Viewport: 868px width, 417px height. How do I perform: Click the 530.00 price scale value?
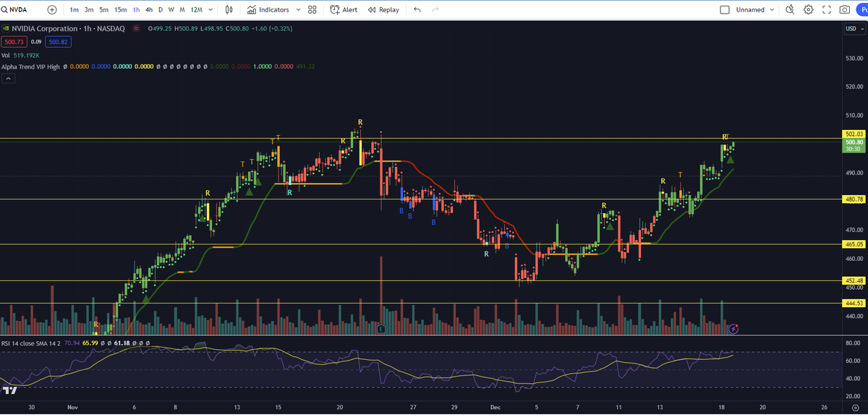point(854,58)
